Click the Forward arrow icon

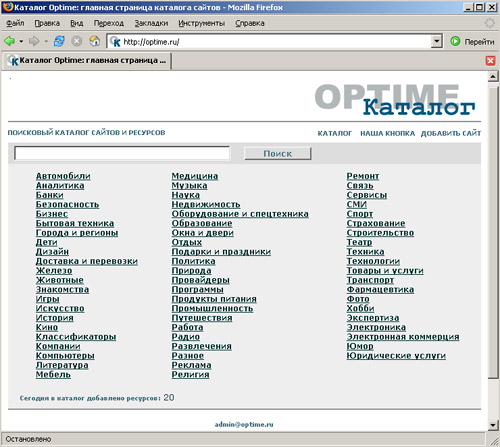[x=34, y=41]
